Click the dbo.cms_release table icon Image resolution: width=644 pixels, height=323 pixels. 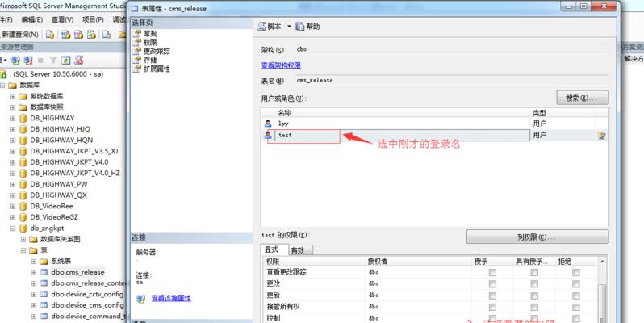(x=44, y=272)
